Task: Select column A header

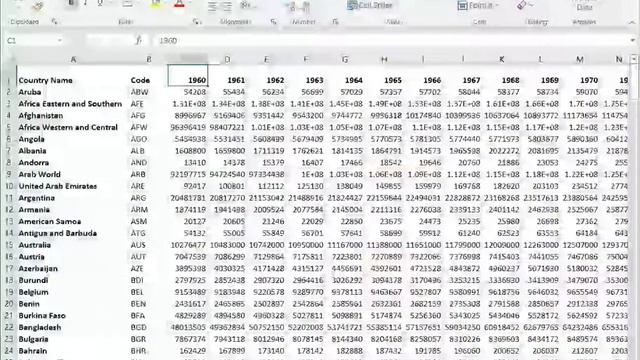Action: (73, 60)
